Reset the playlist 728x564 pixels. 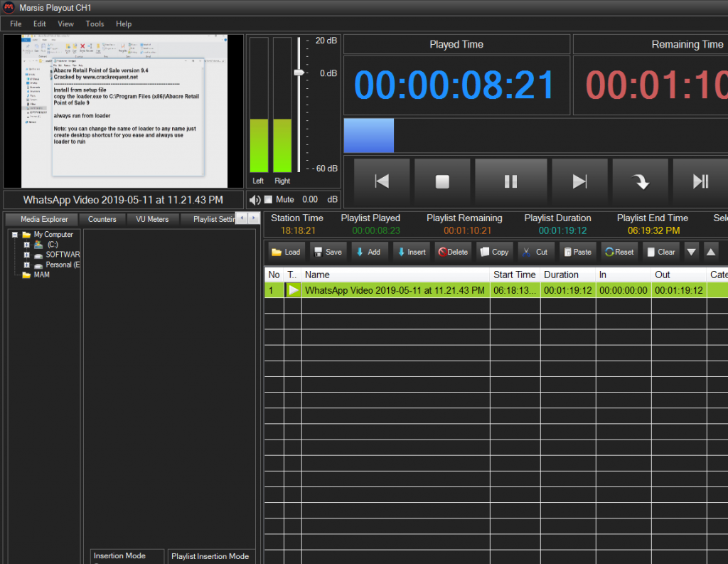coord(619,252)
